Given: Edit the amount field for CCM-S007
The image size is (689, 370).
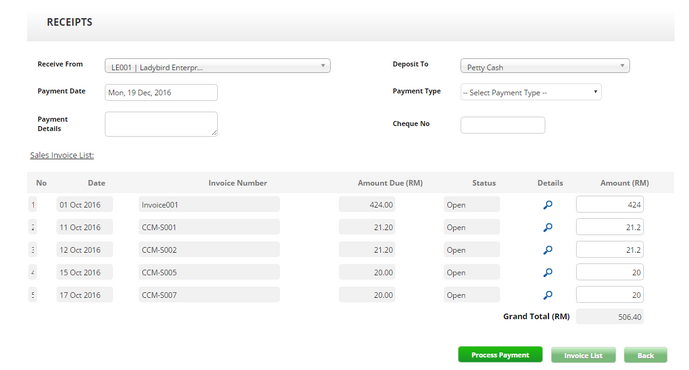Looking at the screenshot, I should point(610,295).
